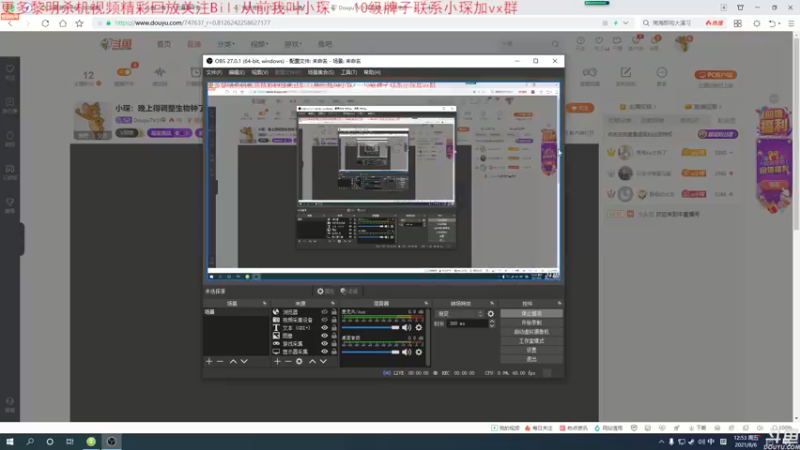Undock the Audio Mixer panel via header icon
This screenshot has height=450, width=800.
point(427,303)
